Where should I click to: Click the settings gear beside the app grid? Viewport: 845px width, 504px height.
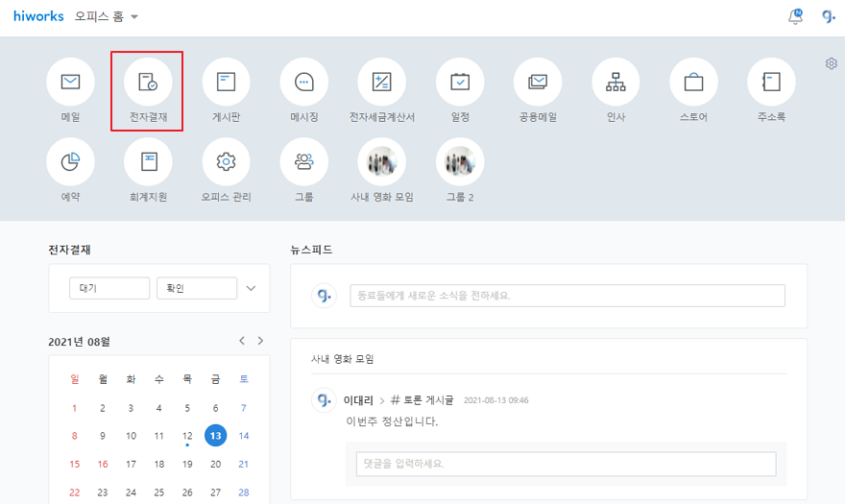click(x=831, y=63)
